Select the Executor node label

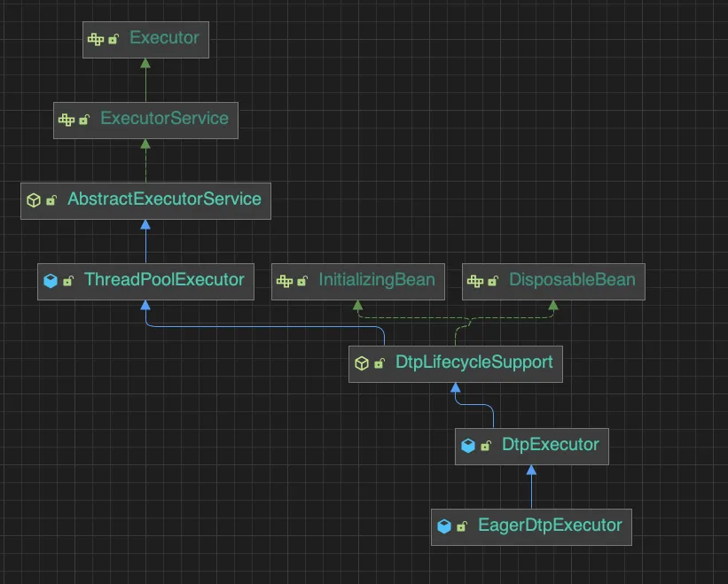click(164, 37)
